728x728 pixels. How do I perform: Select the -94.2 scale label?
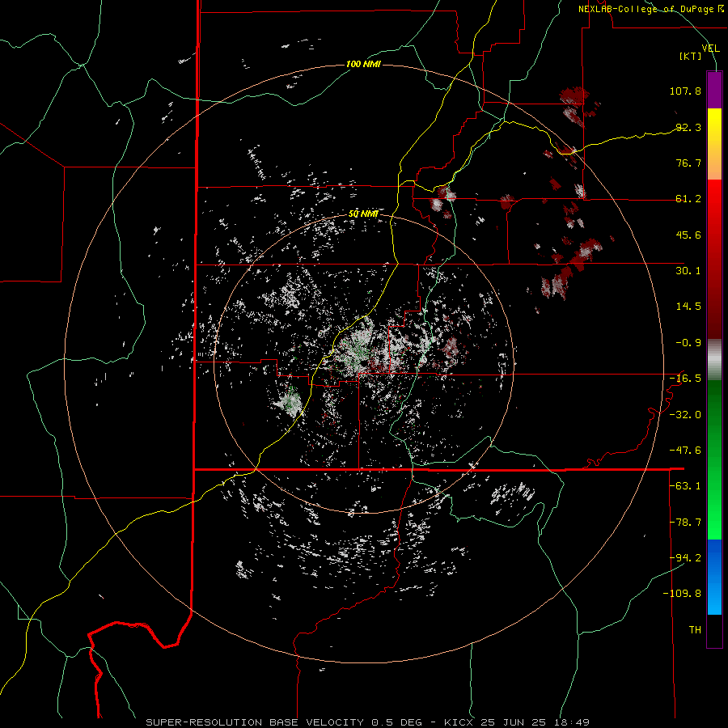[685, 558]
